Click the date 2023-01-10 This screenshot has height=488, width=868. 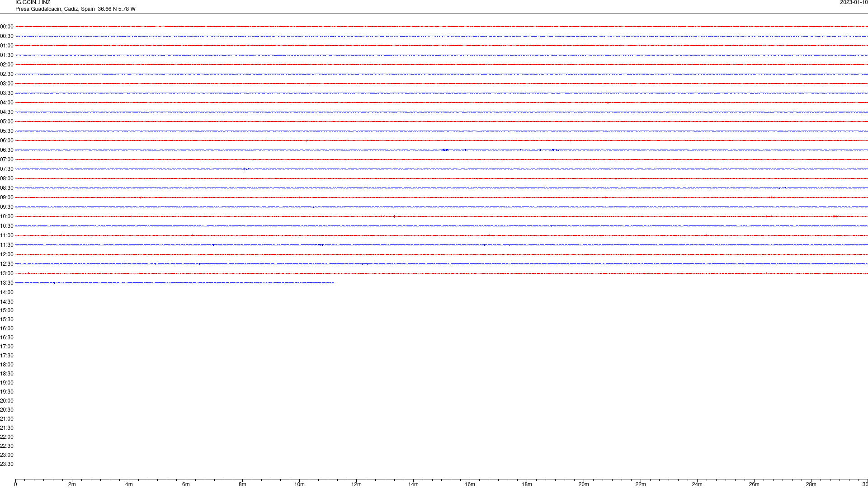click(854, 3)
